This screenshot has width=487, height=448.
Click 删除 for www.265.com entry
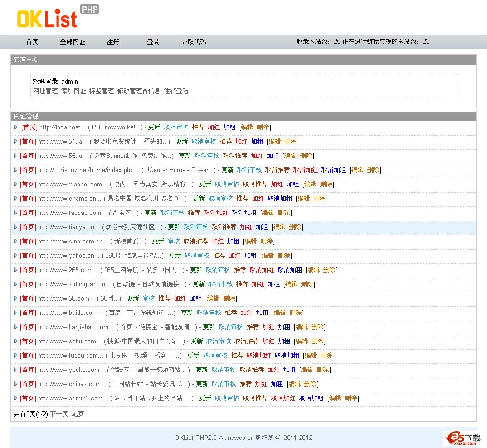point(330,270)
